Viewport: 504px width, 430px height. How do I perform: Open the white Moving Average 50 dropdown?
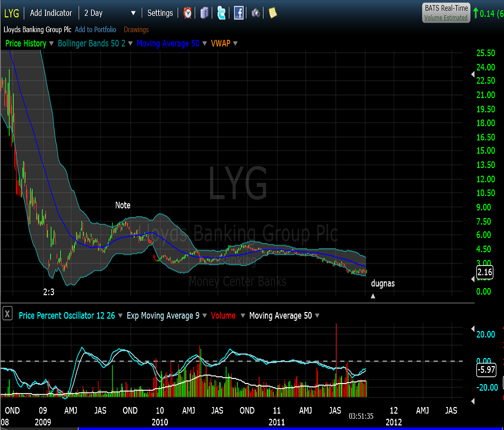tap(317, 316)
